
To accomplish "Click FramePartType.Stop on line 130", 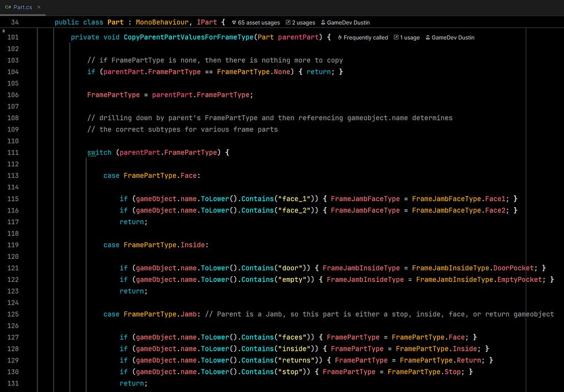I will pos(424,372).
